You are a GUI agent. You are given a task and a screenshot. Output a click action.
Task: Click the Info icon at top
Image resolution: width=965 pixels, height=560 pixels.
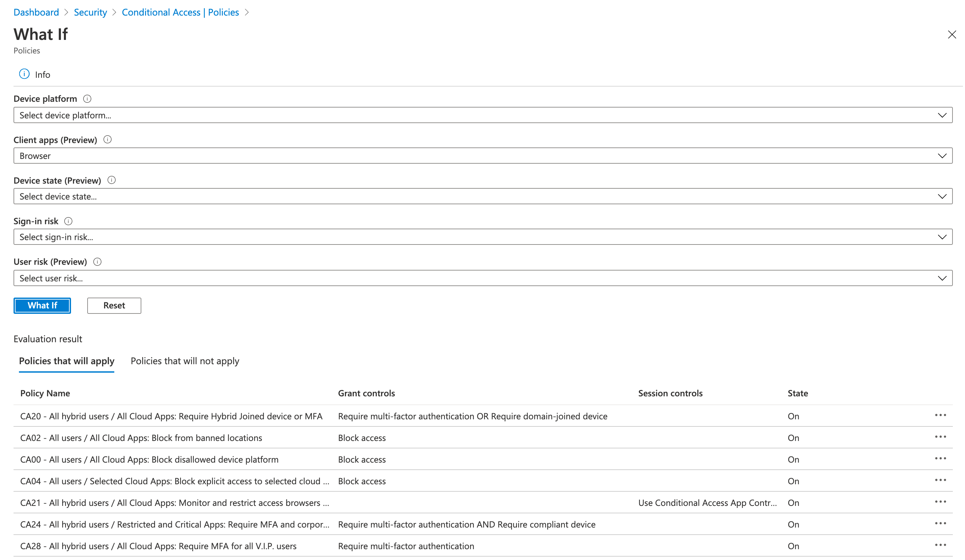click(x=24, y=74)
